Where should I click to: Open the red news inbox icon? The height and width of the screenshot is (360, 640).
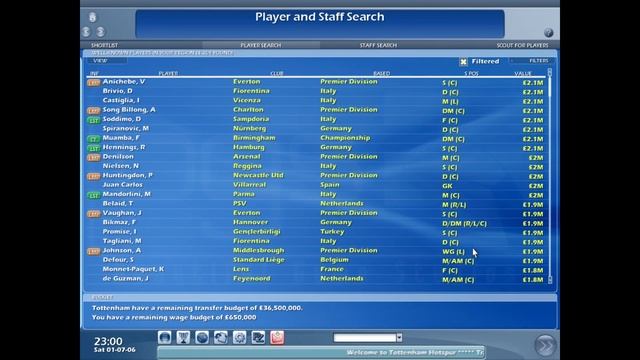[277, 338]
